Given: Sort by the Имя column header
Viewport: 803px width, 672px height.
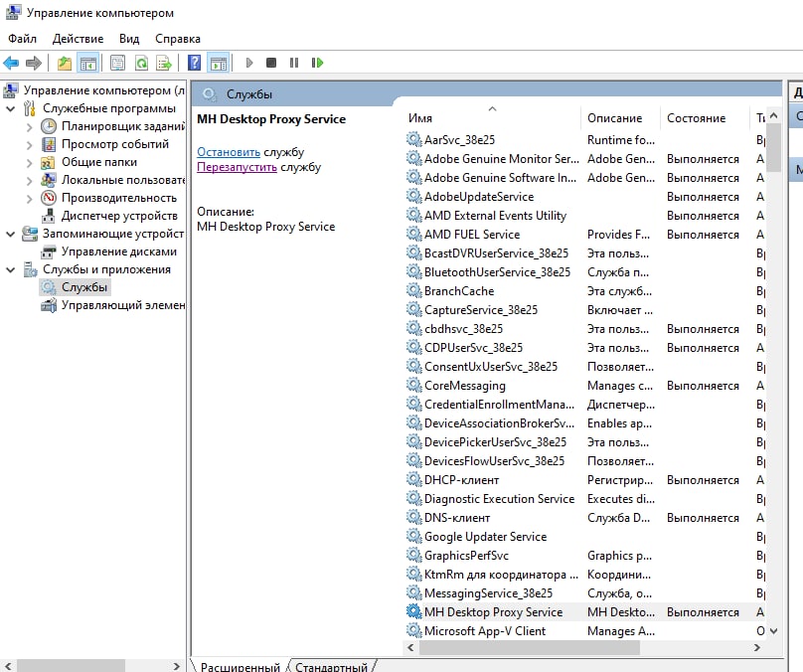Looking at the screenshot, I should tap(492, 118).
